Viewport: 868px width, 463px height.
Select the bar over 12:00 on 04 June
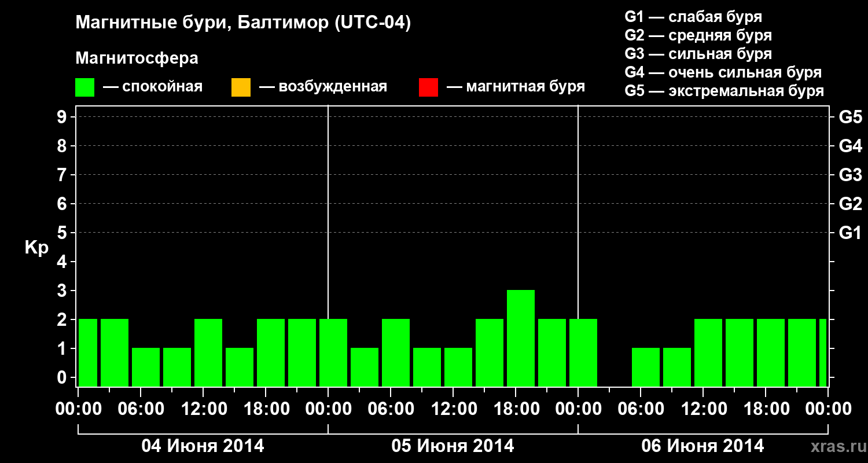click(208, 352)
